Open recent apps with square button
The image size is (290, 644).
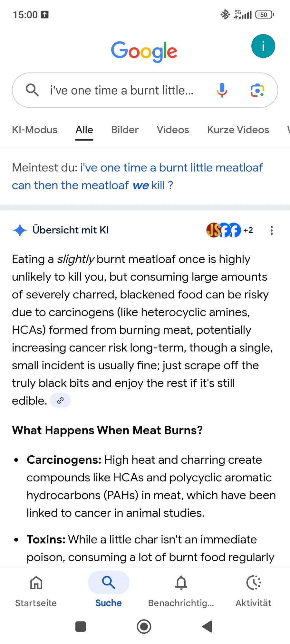click(x=81, y=627)
